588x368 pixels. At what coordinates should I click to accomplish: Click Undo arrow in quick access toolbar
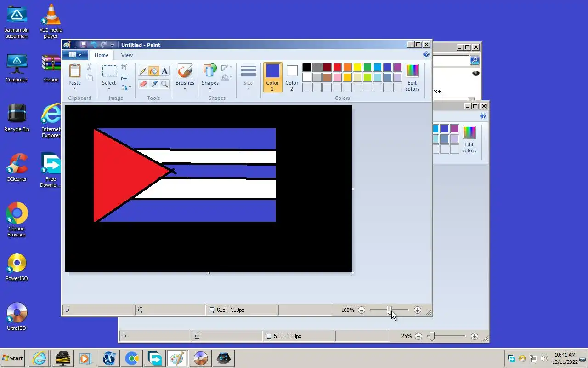click(94, 45)
